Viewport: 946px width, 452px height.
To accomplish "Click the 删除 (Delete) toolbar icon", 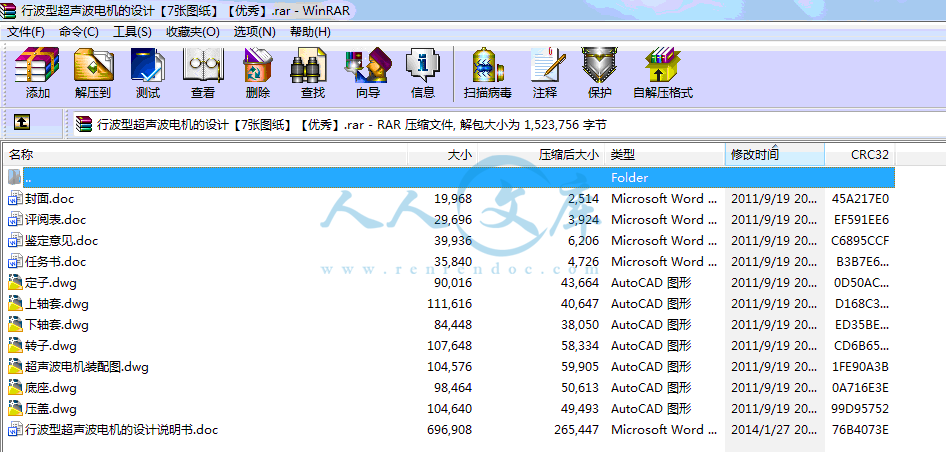I will pos(258,65).
